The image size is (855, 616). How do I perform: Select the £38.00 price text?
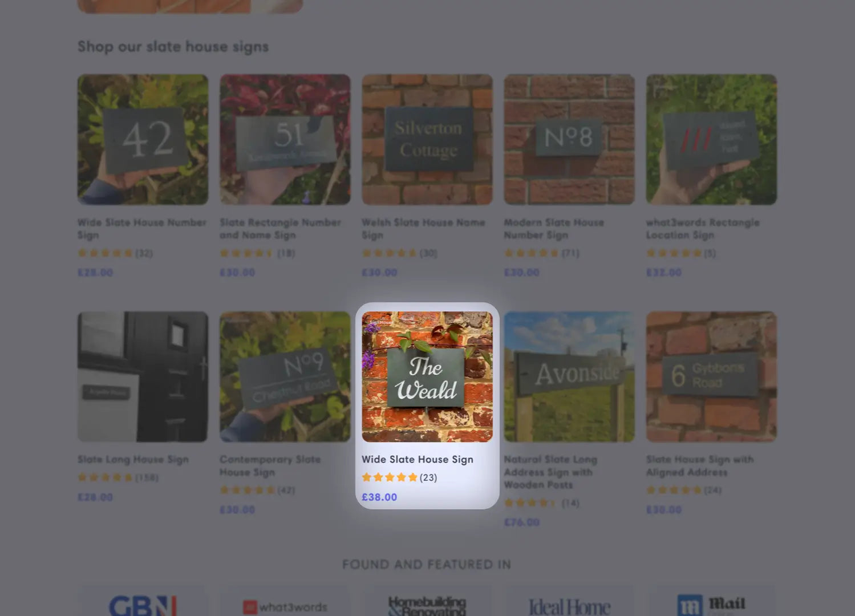coord(379,497)
